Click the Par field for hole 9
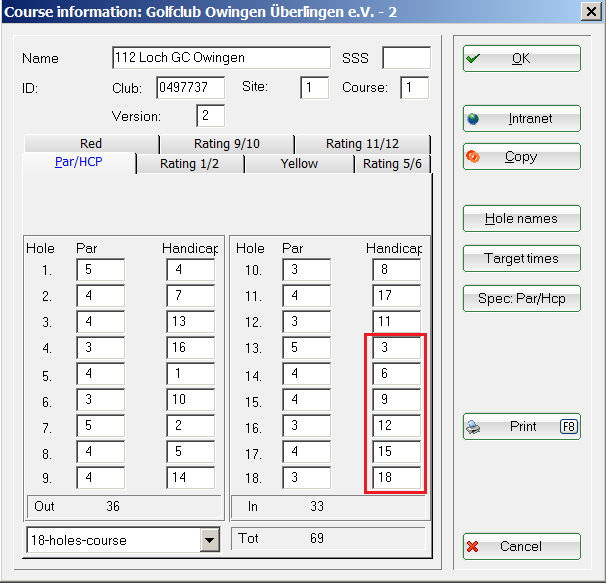Image resolution: width=606 pixels, height=583 pixels. (101, 477)
